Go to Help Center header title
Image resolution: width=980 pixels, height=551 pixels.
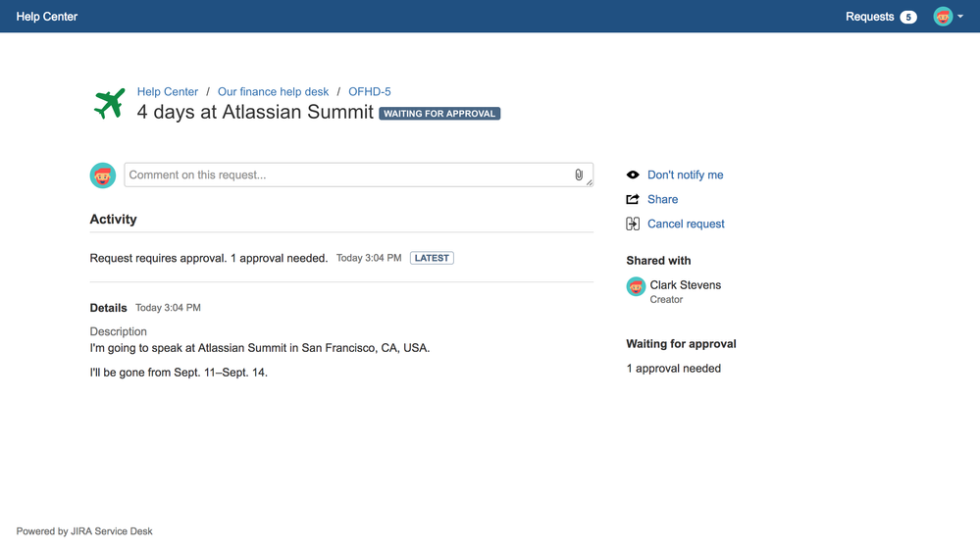[x=47, y=17]
